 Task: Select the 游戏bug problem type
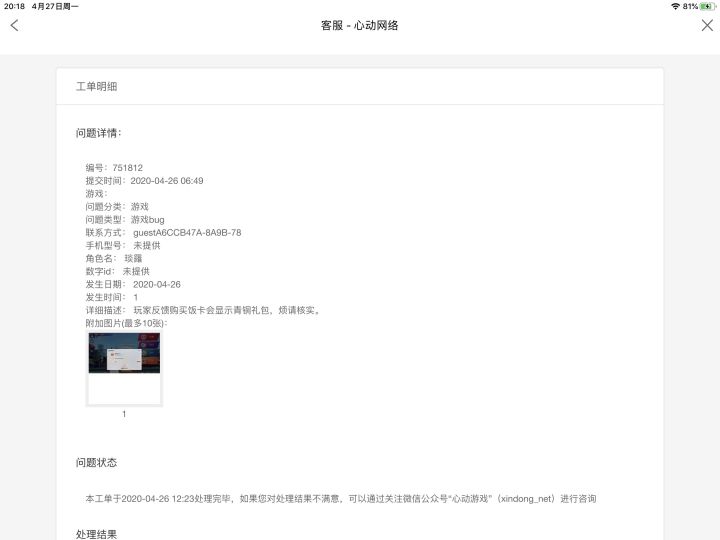point(147,219)
